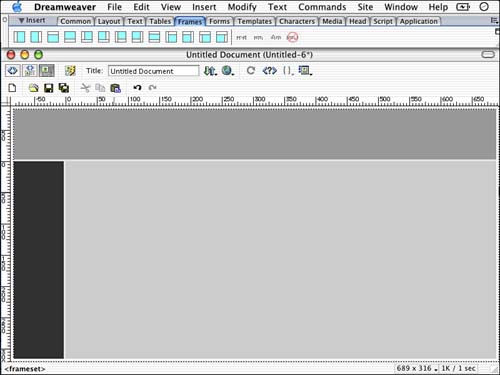This screenshot has height=375, width=500.
Task: Open Preview in Browser globe dropdown
Action: point(228,71)
